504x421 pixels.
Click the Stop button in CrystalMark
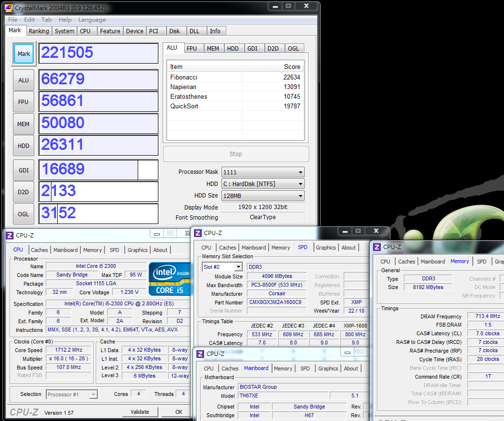236,154
